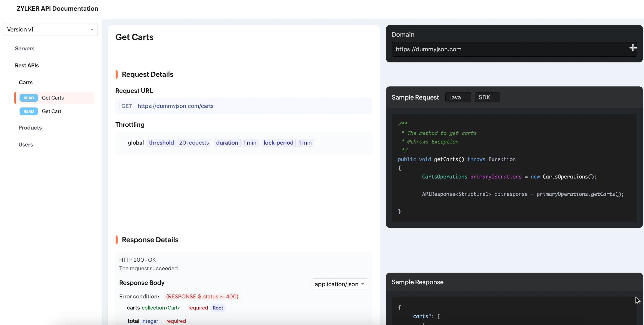Click the (RESPONSE:$.status >= 400) error condition
The height and width of the screenshot is (325, 644).
click(x=202, y=297)
